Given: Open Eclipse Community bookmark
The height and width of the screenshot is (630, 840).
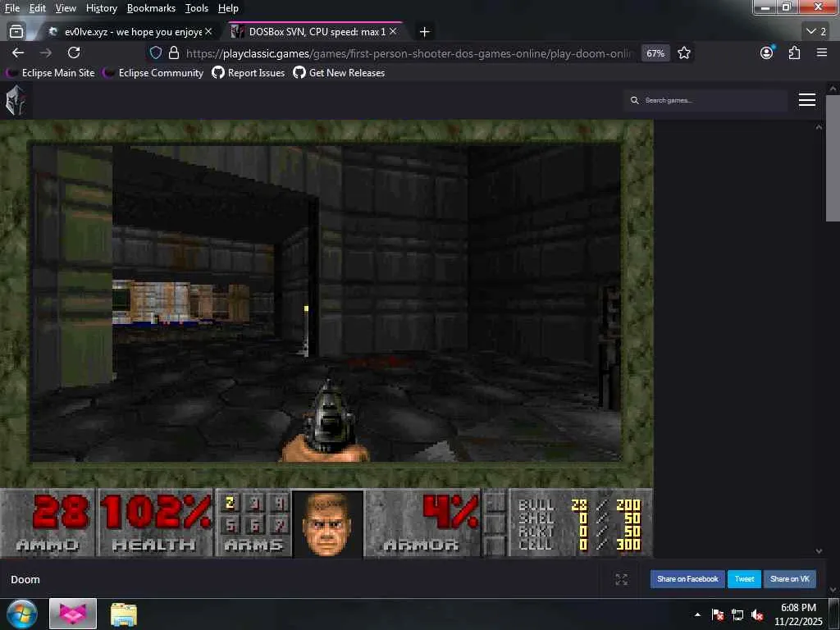Looking at the screenshot, I should point(155,73).
